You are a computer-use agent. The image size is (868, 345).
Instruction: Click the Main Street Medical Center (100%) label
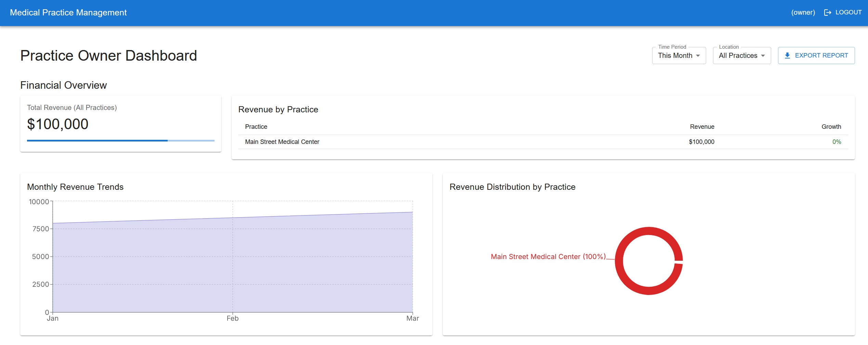pyautogui.click(x=548, y=257)
